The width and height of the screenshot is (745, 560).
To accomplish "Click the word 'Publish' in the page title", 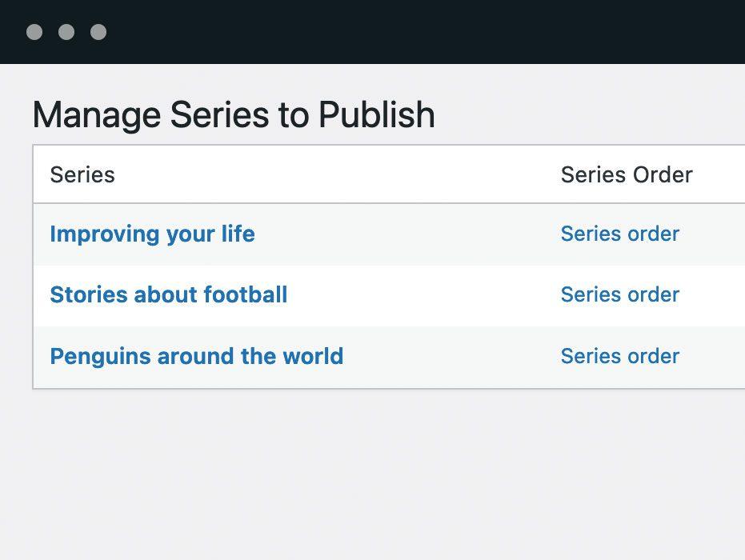I will (377, 115).
